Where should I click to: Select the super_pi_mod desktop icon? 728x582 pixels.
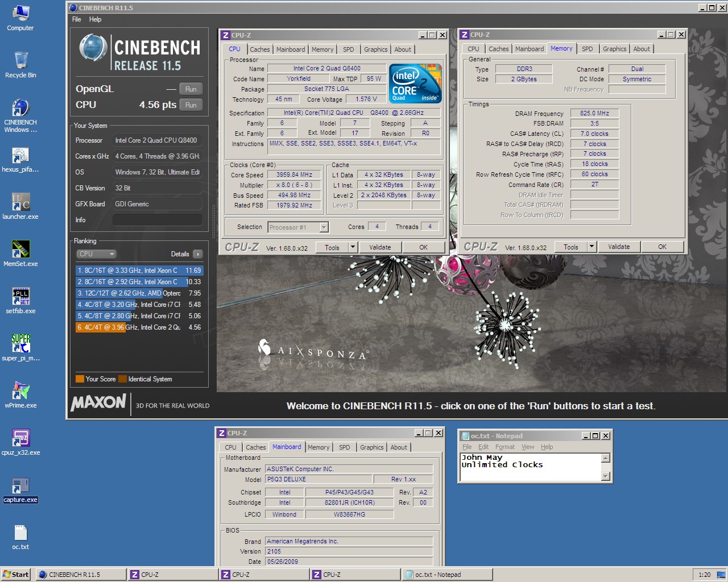pos(20,348)
